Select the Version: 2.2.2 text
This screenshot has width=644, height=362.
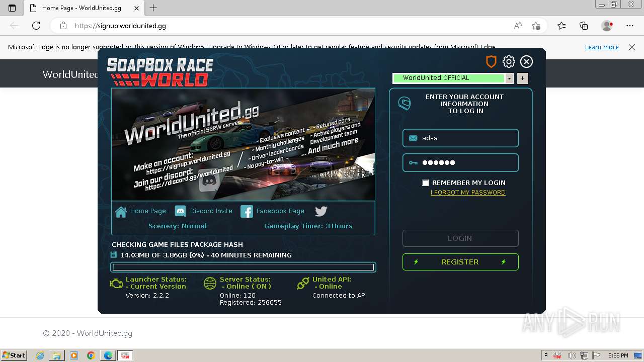147,296
